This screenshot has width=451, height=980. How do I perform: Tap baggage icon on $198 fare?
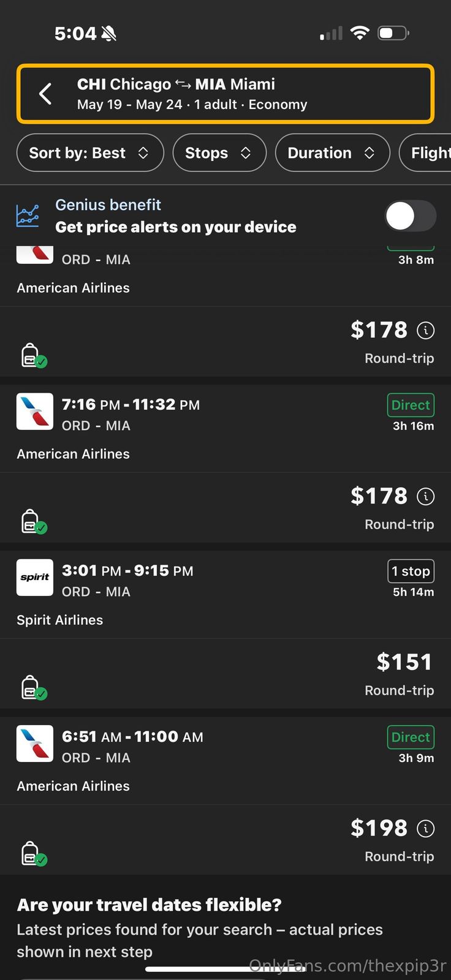pos(33,854)
